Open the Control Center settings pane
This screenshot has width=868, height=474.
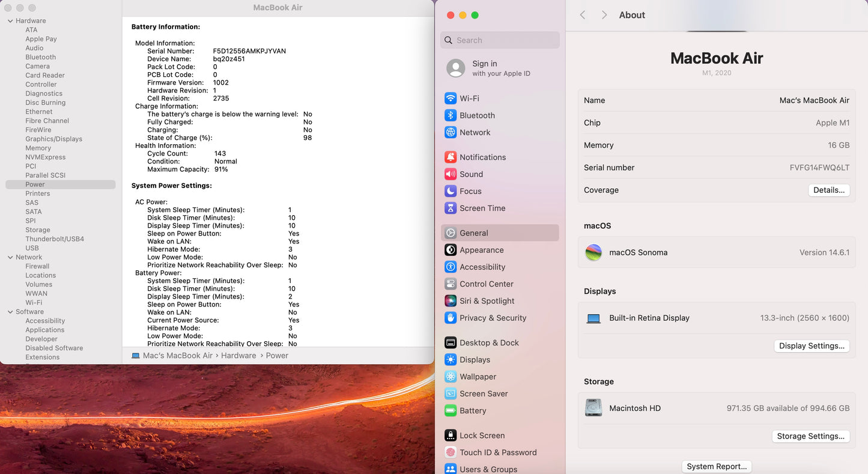click(486, 284)
